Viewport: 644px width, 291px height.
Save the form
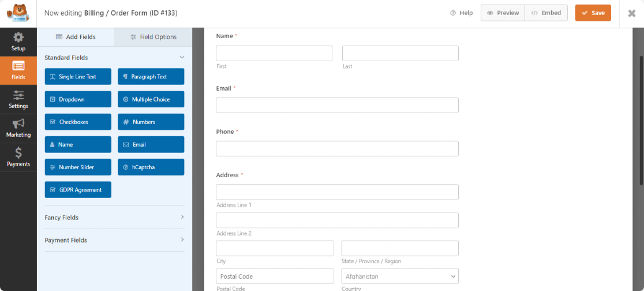point(593,13)
